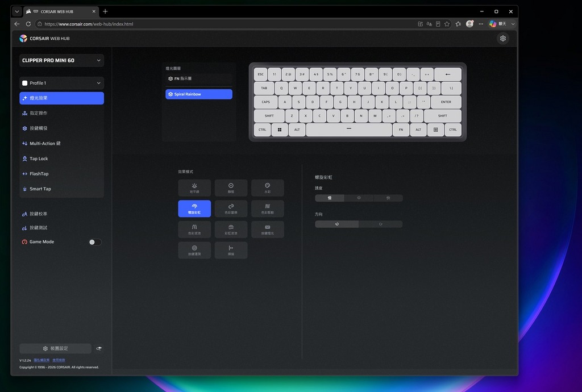Open the 使用條款 terms of use link

59,360
